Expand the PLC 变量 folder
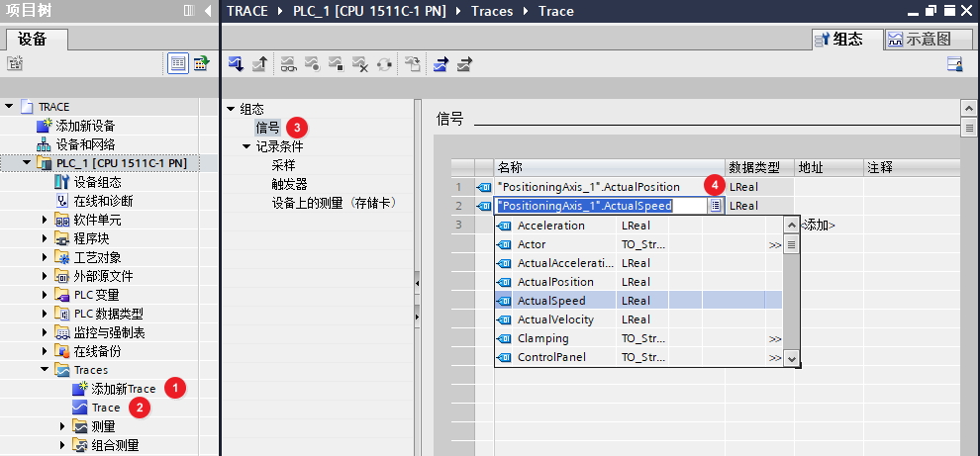Screen dimensions: 980x456 click(x=45, y=295)
